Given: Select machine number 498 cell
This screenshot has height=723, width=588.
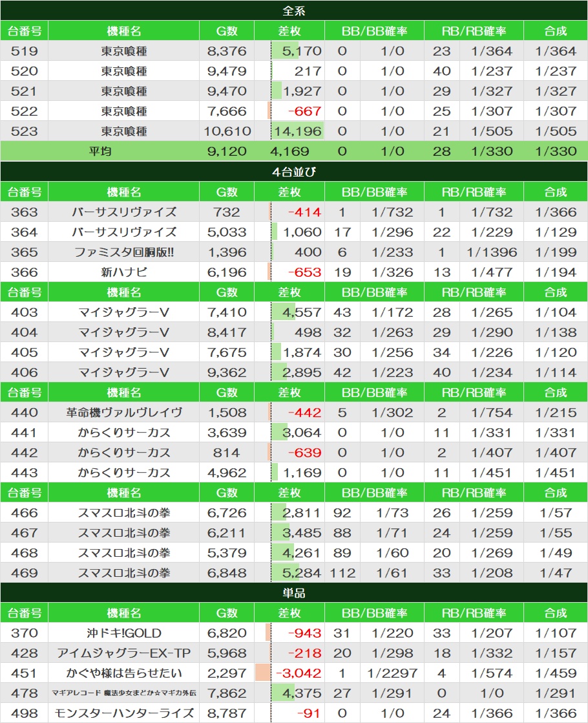Looking at the screenshot, I should point(25,713).
